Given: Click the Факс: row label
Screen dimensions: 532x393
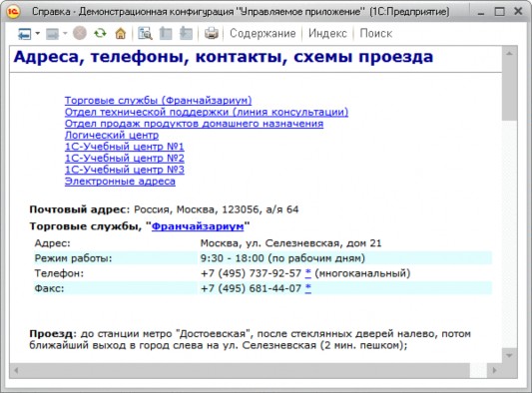Looking at the screenshot, I should coord(49,288).
